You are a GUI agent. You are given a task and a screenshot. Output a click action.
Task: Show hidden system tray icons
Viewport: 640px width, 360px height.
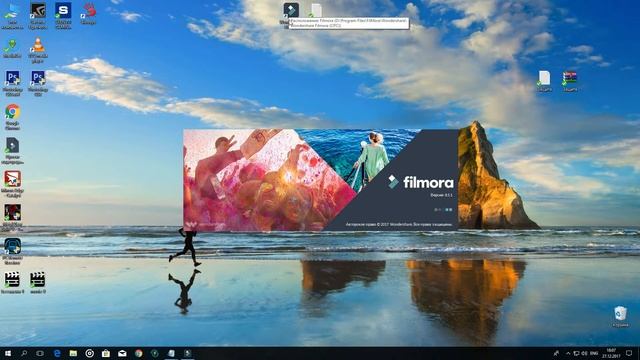(x=568, y=353)
